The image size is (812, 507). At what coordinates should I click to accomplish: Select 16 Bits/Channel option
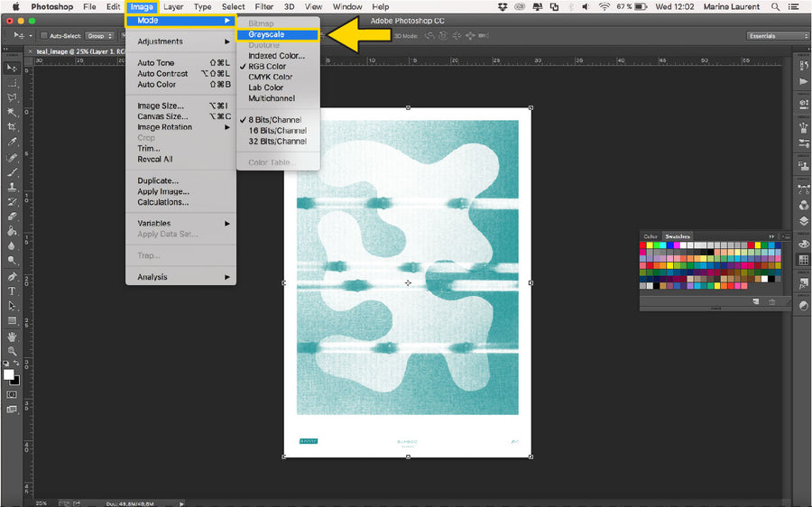(277, 131)
